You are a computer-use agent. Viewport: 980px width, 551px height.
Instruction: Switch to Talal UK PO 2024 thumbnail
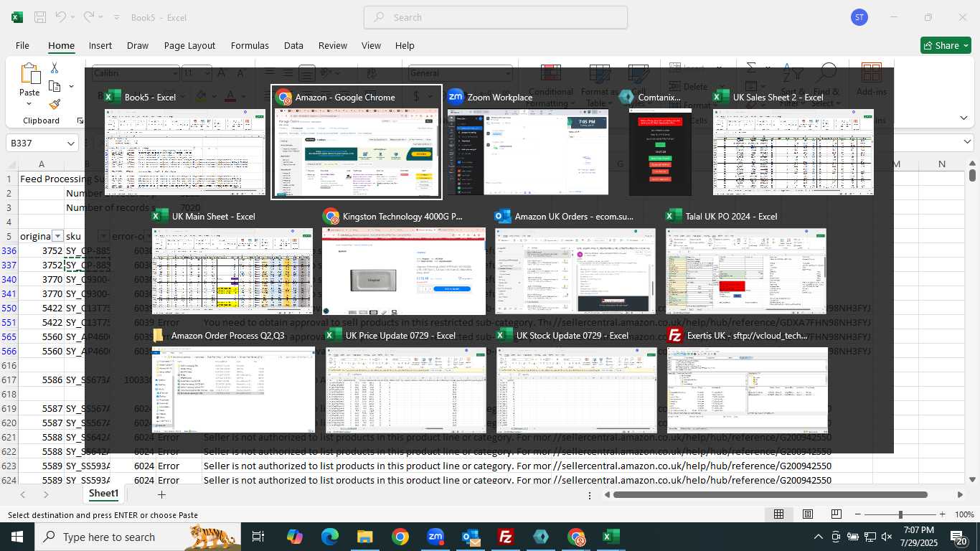point(746,262)
